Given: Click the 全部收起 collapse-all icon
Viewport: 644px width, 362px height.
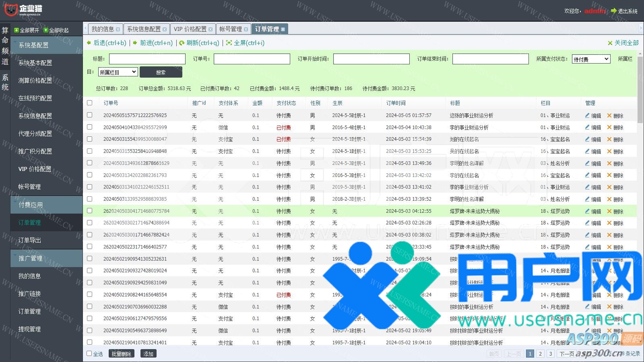Looking at the screenshot, I should point(46,30).
